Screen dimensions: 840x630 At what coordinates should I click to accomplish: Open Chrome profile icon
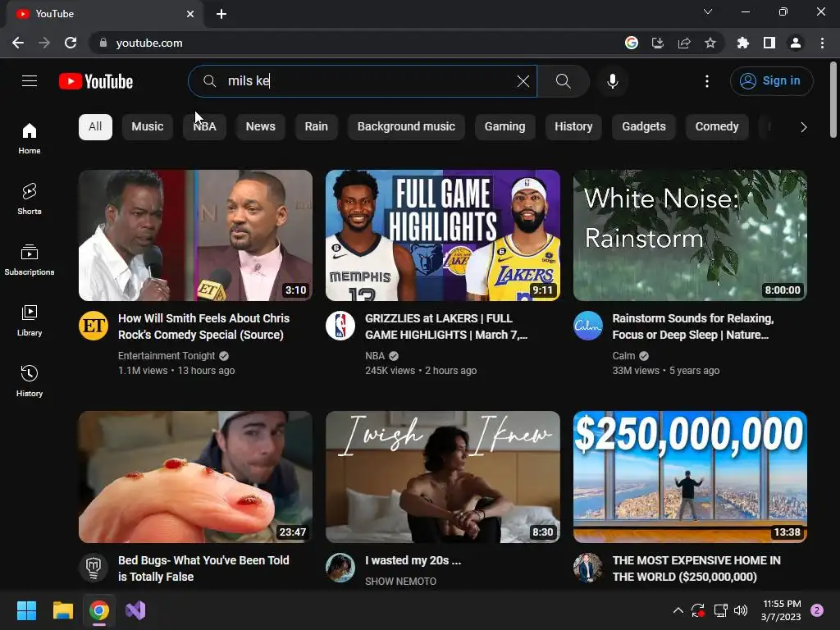pos(796,43)
